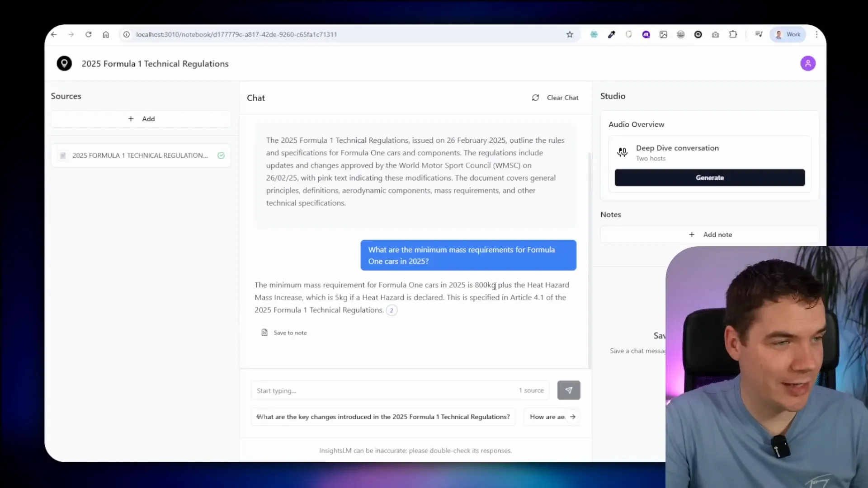Image resolution: width=868 pixels, height=488 pixels.
Task: Click the InsightsLM logo icon
Action: pos(64,63)
